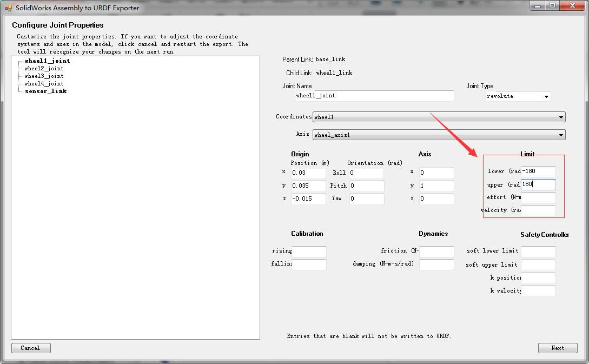Image resolution: width=589 pixels, height=364 pixels.
Task: Click the effort limit field
Action: pos(538,197)
